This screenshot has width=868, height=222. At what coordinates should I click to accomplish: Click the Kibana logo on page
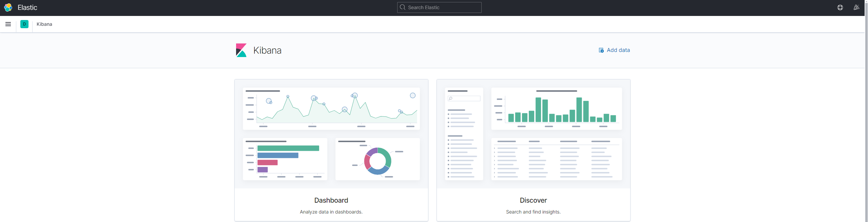tap(241, 50)
